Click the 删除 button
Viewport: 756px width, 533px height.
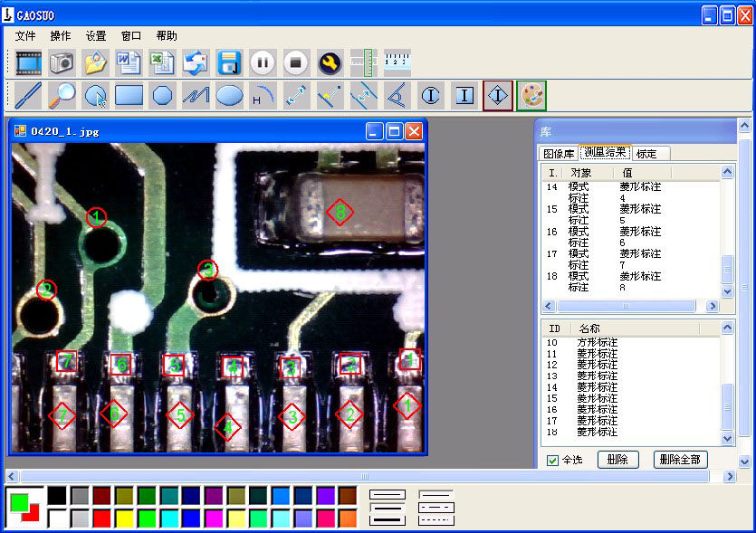(617, 460)
